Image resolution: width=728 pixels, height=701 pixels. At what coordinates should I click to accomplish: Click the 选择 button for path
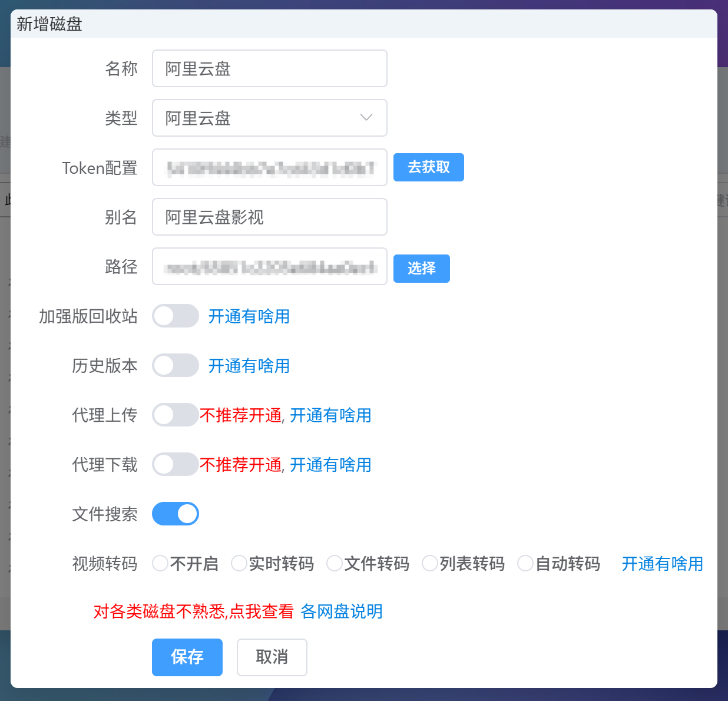(x=421, y=268)
